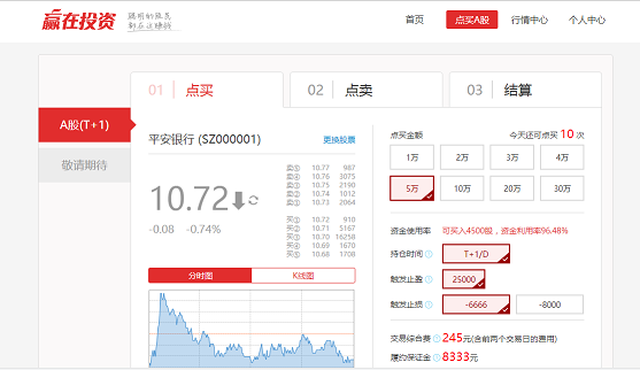Choose the 2万 amount

tap(462, 157)
